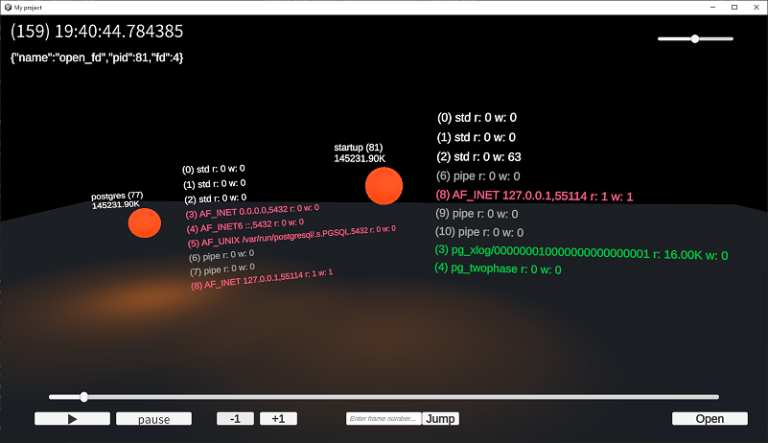Screen dimensions: 768x443
Task: Start playback with the play triangle button
Action: click(72, 419)
